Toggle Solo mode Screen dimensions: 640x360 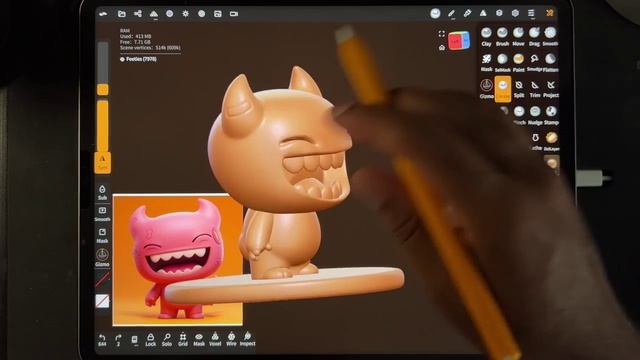click(167, 339)
